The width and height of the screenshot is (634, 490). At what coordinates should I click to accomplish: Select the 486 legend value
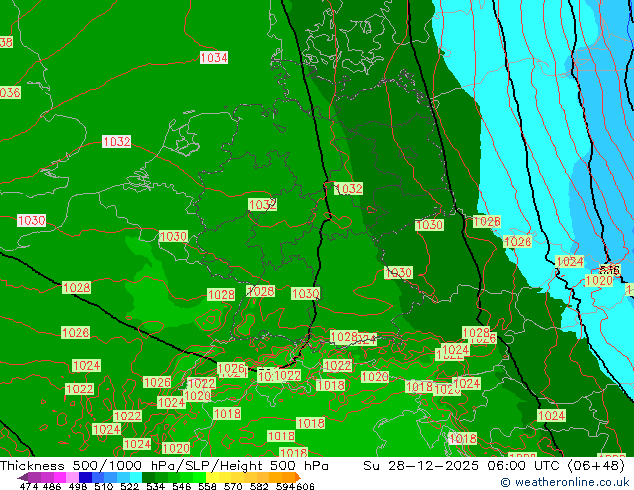[52, 486]
